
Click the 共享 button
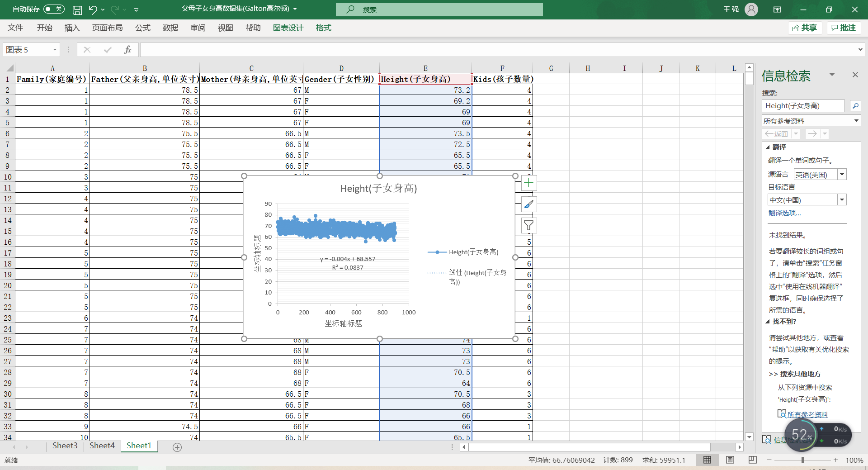pyautogui.click(x=805, y=28)
